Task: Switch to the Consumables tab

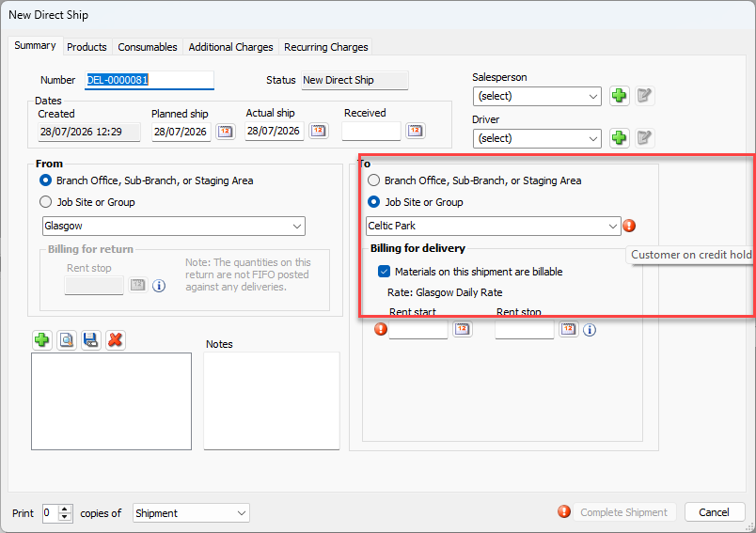Action: [148, 47]
